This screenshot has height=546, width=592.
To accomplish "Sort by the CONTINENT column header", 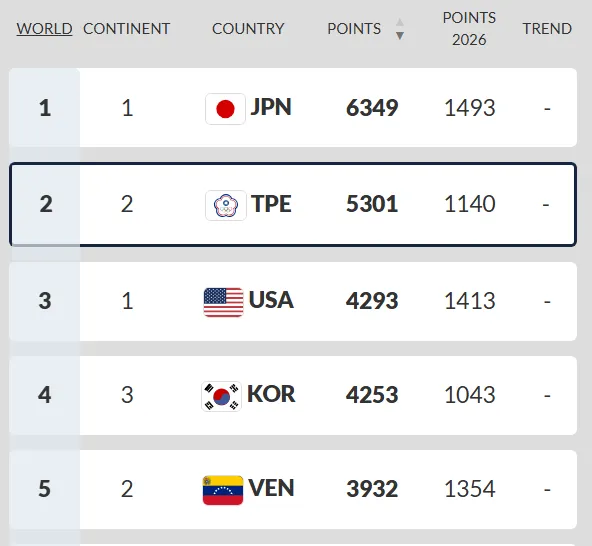I will point(126,29).
